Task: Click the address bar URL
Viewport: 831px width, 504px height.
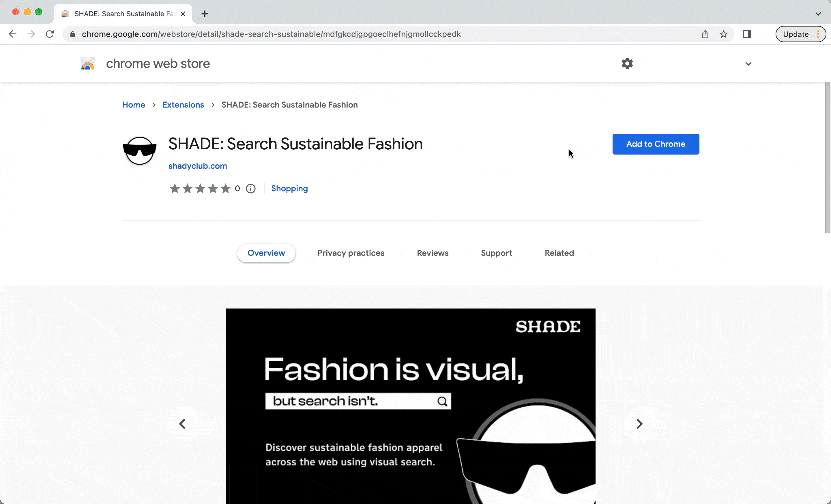Action: tap(271, 34)
